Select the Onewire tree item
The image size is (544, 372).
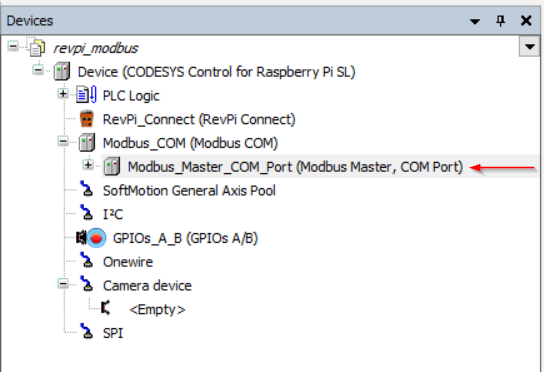click(128, 262)
